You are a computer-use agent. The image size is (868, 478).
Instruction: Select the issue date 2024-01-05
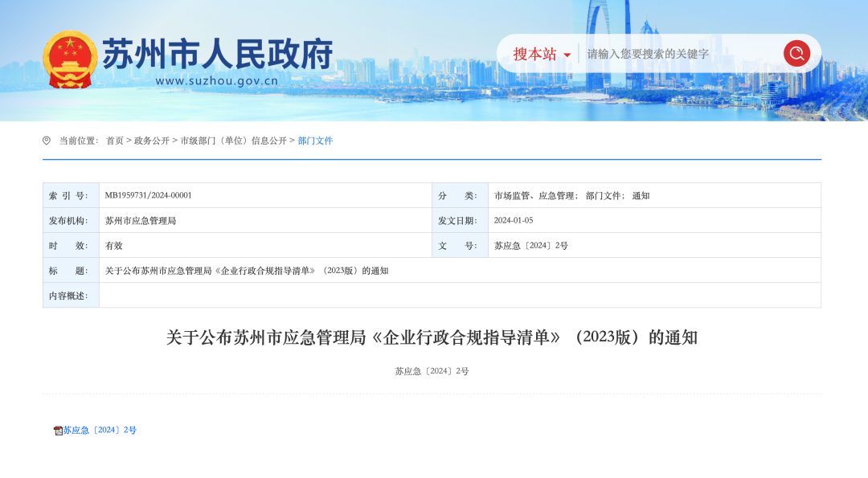(513, 220)
